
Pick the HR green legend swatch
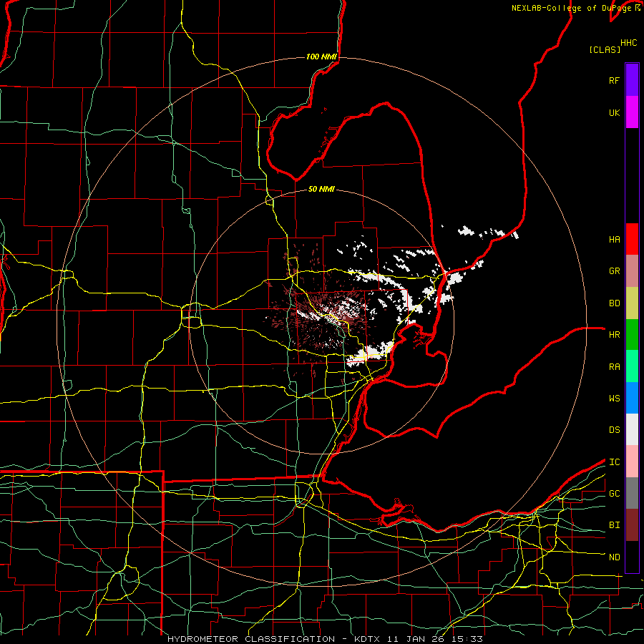[x=632, y=335]
